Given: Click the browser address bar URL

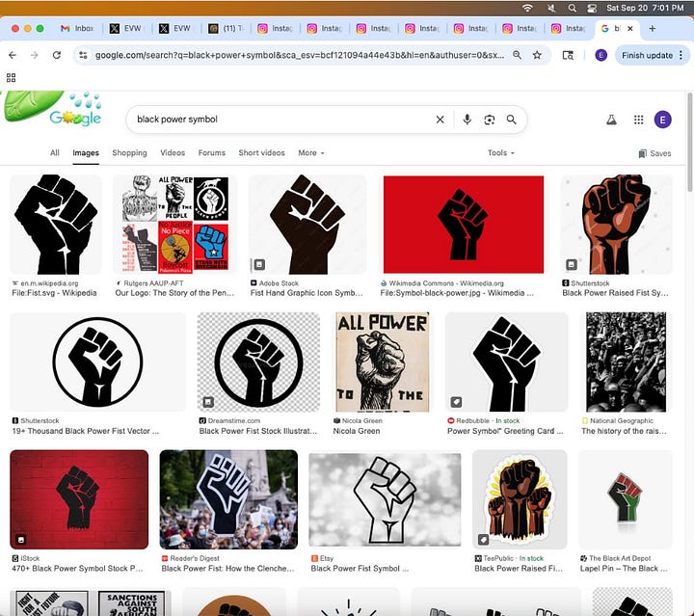Looking at the screenshot, I should coord(300,55).
